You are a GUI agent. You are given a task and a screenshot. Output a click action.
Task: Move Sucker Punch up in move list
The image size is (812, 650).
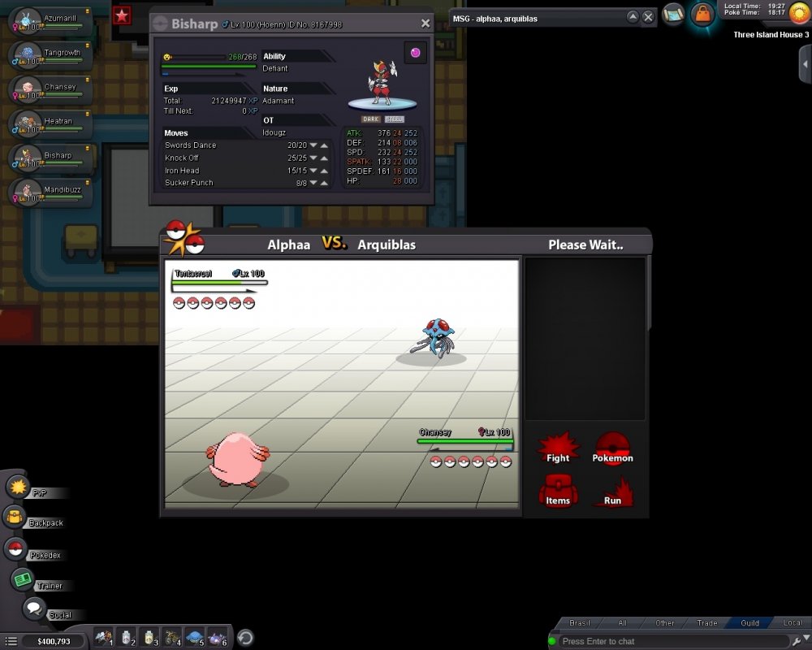(324, 183)
